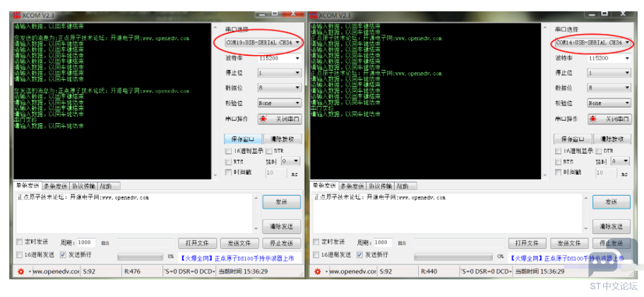Viewport: 644px width, 297px height.
Task: Click the file progress bar in COM19 window
Action: 141,257
